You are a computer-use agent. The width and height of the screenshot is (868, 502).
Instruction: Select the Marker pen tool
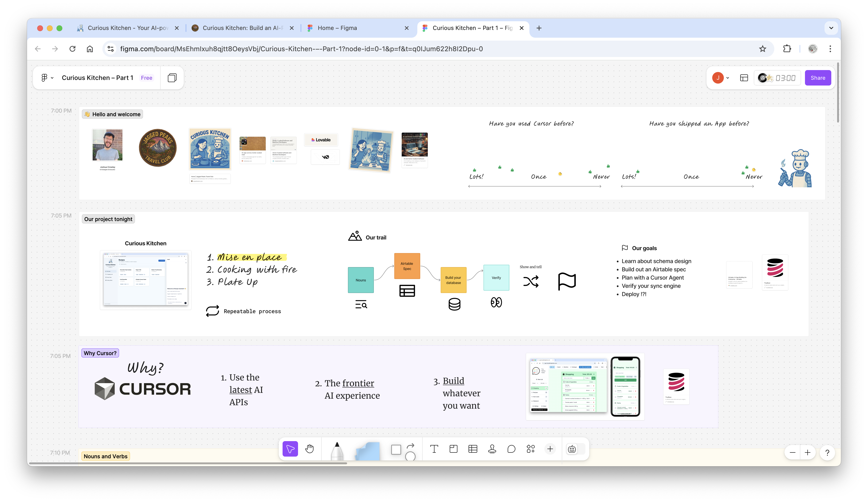[337, 450]
